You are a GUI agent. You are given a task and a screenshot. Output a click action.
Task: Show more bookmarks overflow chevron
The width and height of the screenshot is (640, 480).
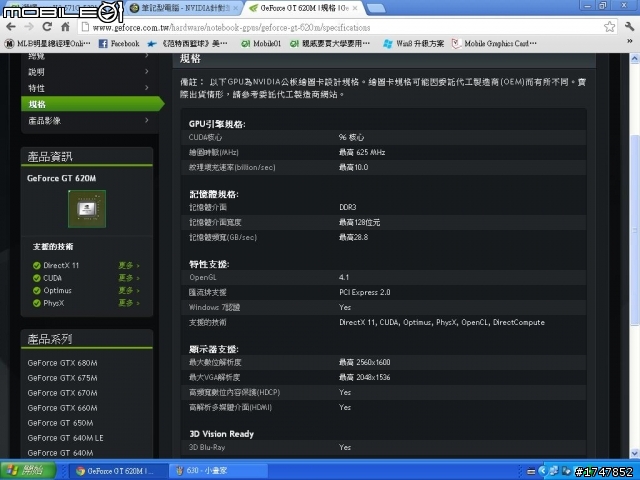click(629, 41)
